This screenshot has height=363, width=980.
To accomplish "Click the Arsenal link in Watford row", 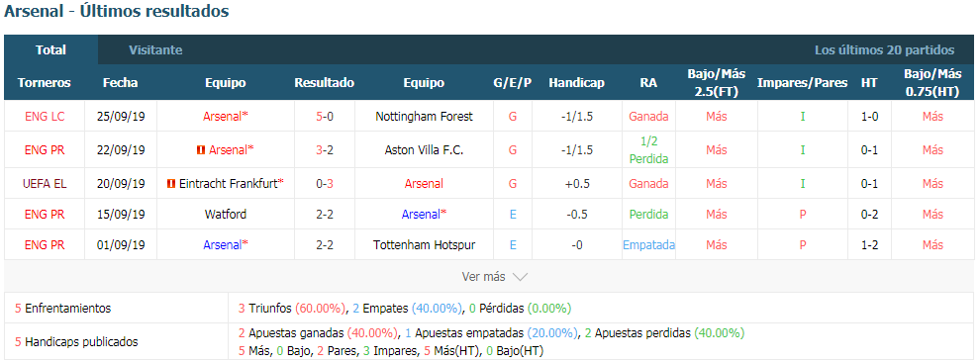I will [x=422, y=215].
